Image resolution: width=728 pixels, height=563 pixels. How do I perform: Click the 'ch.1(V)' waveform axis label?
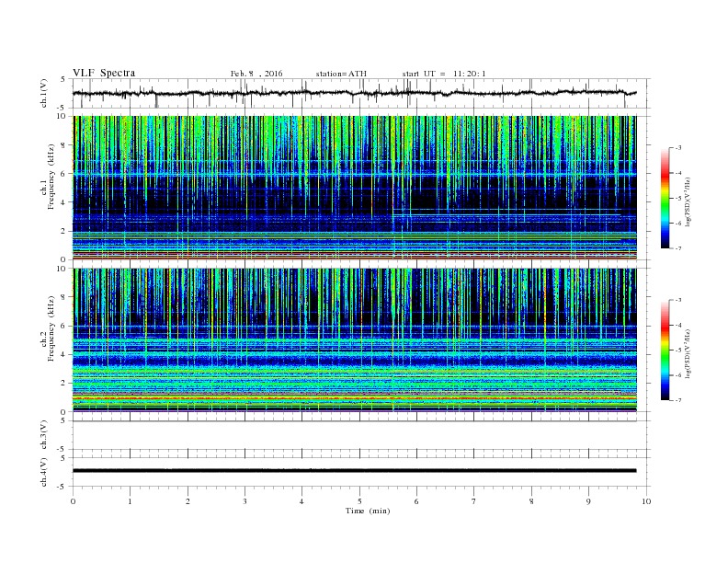[x=43, y=93]
